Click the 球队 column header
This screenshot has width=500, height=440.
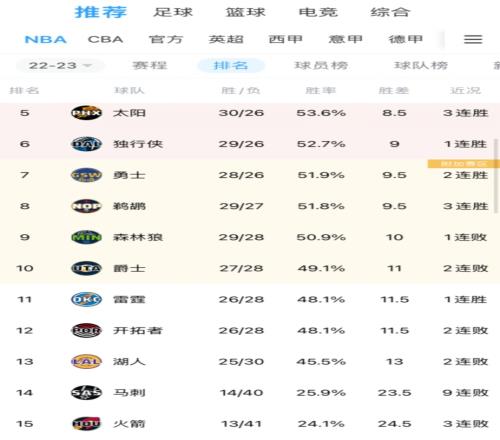point(129,90)
